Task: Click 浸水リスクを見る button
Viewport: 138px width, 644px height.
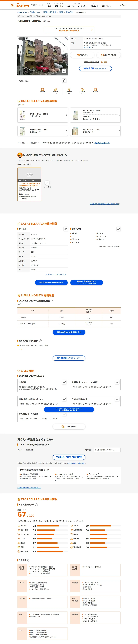Action: 108,55
